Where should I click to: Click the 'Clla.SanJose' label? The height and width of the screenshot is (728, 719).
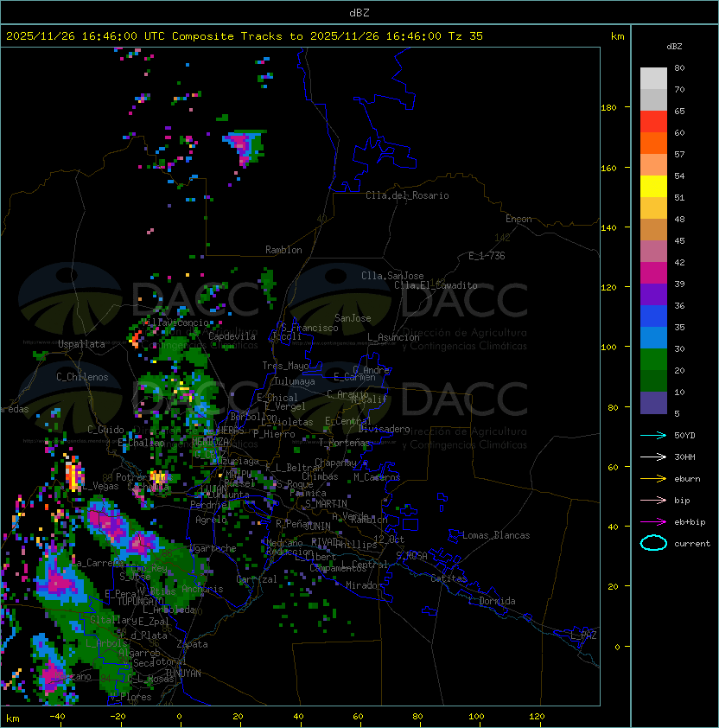point(392,276)
